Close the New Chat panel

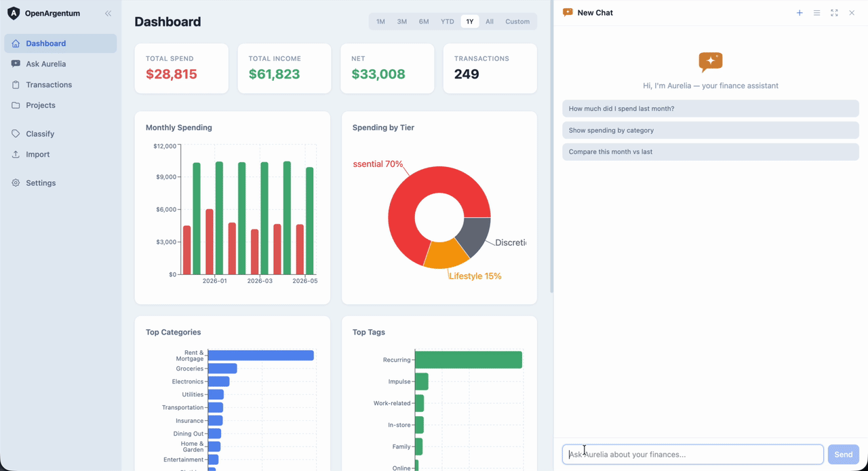[x=852, y=13]
